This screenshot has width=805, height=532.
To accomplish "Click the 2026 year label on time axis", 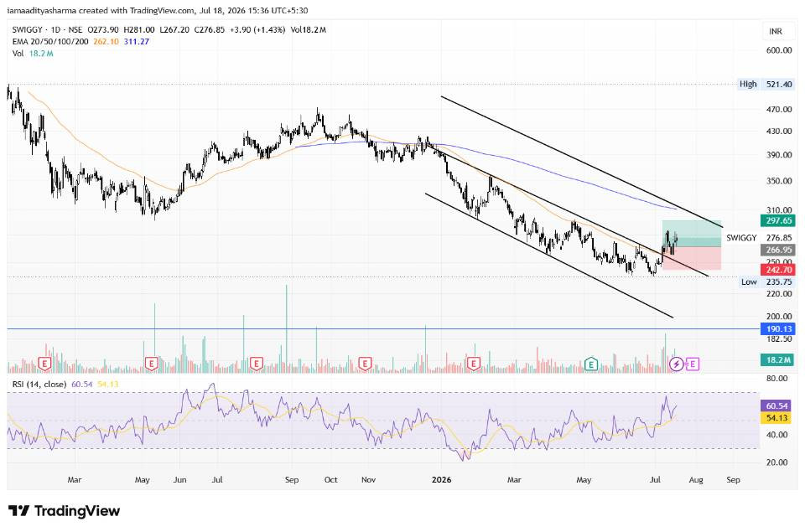I will pos(442,480).
